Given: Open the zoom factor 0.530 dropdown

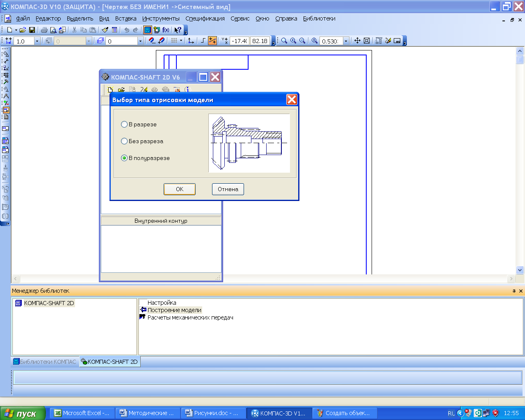Looking at the screenshot, I should 346,41.
